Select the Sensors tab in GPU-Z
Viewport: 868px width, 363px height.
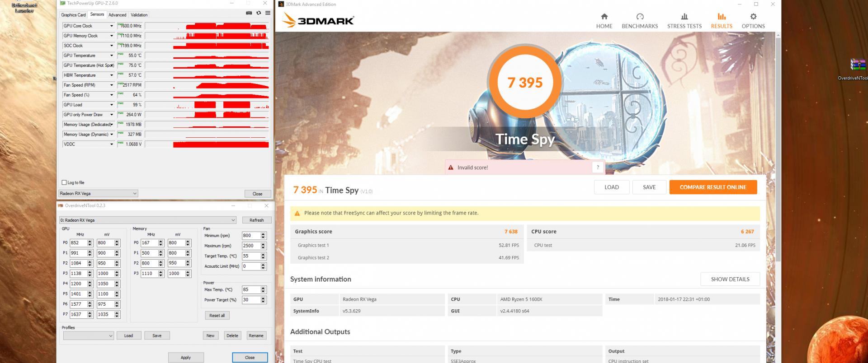click(97, 14)
